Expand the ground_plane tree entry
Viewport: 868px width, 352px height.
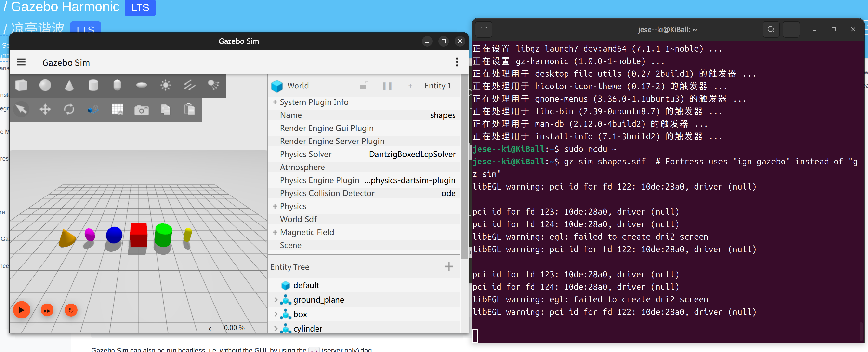pos(276,300)
